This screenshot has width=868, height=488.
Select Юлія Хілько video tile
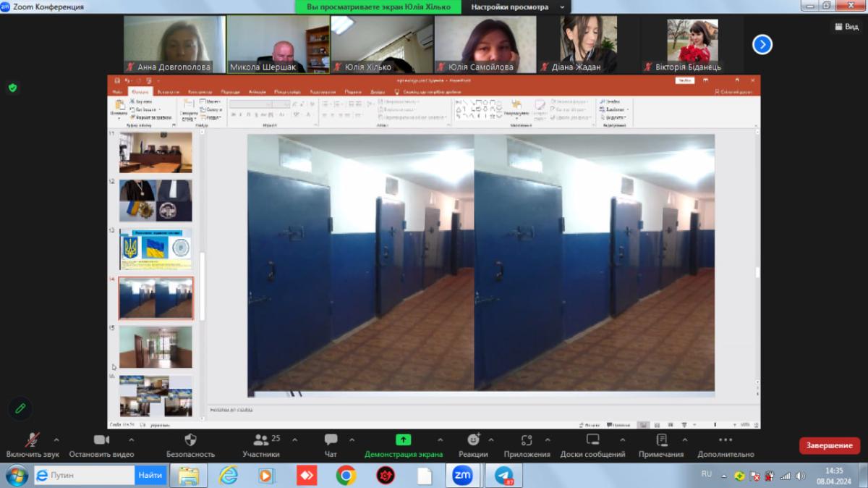tap(382, 45)
